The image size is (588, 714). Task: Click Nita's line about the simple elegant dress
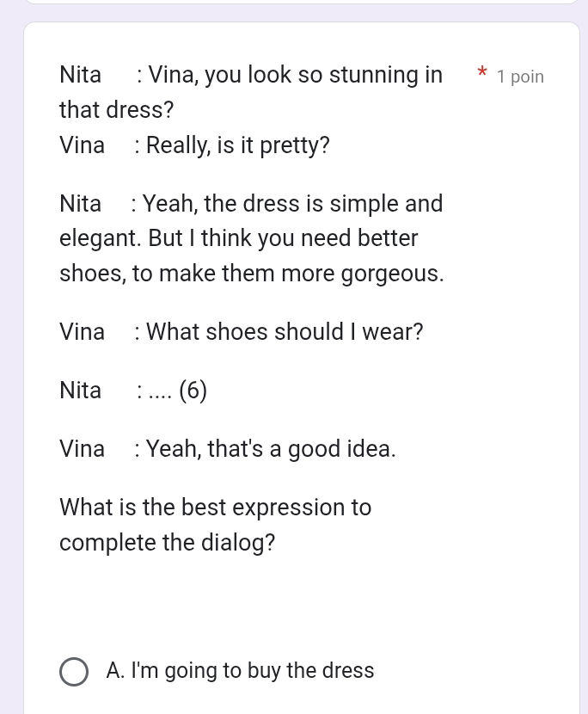pos(251,204)
